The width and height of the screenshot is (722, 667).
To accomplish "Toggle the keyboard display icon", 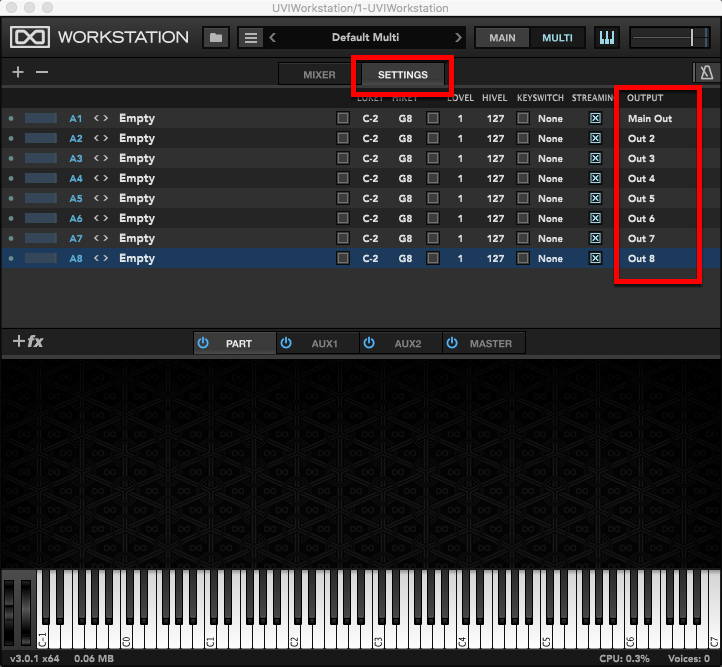I will click(606, 37).
